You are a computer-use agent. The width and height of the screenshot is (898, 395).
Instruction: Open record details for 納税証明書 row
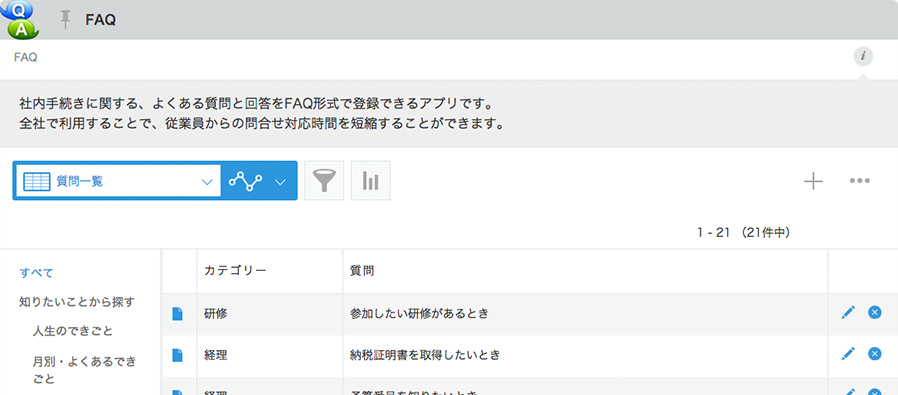click(178, 356)
